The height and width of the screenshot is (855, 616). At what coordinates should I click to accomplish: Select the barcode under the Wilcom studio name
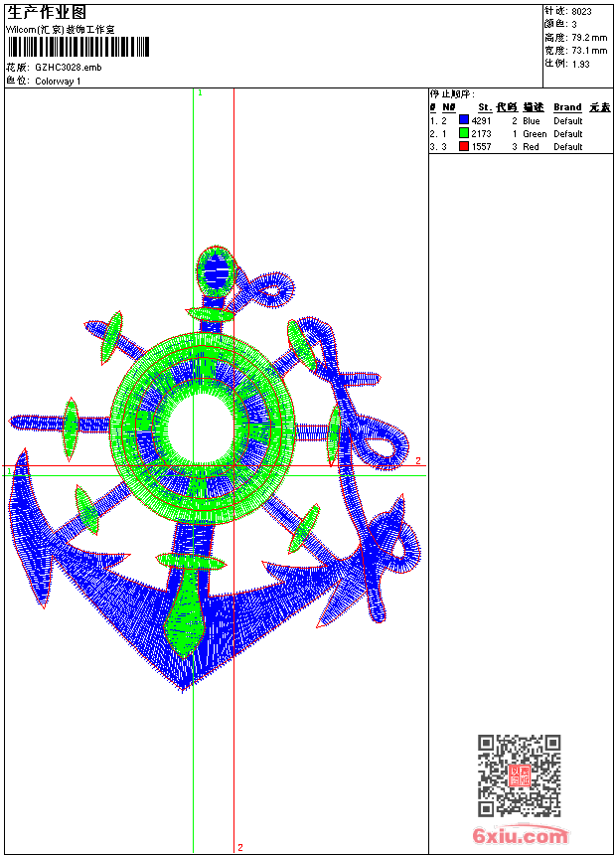77,47
